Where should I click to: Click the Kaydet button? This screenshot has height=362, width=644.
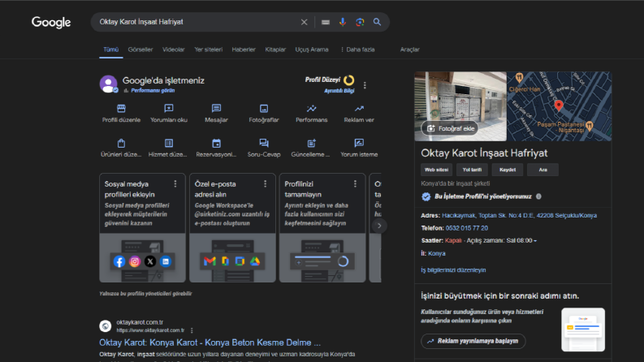pos(508,170)
